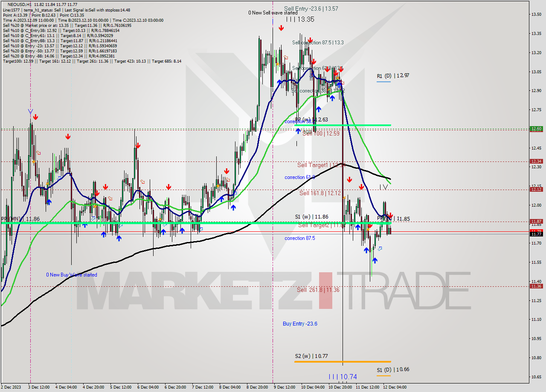Click the '11 Dec 12:00' time axis label
Image resolution: width=546 pixels, height=392 pixels.
[367, 387]
